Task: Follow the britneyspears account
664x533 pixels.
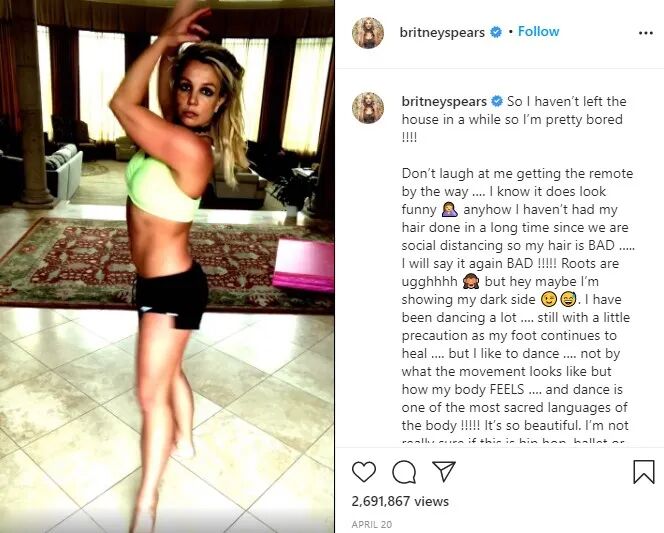Action: [539, 31]
